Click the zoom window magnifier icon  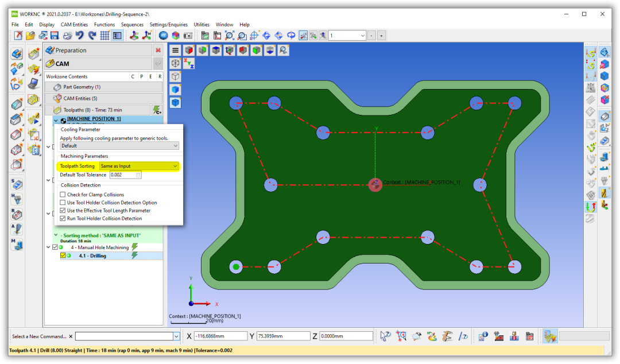coord(242,36)
